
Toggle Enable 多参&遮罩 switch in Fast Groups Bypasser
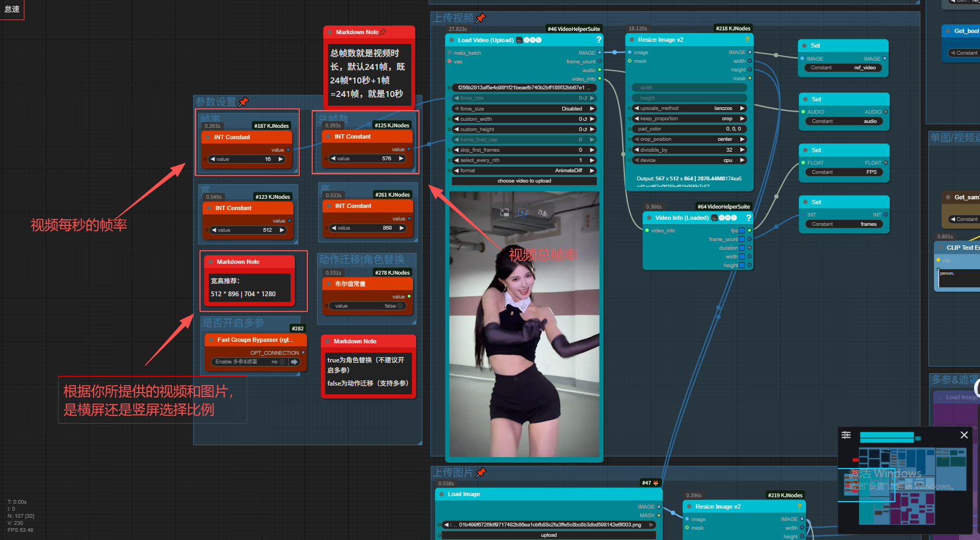[282, 362]
